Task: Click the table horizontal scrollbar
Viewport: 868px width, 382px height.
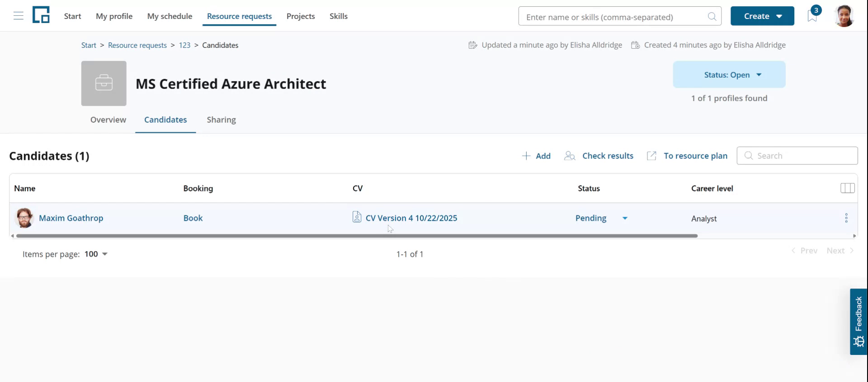Action: 357,236
